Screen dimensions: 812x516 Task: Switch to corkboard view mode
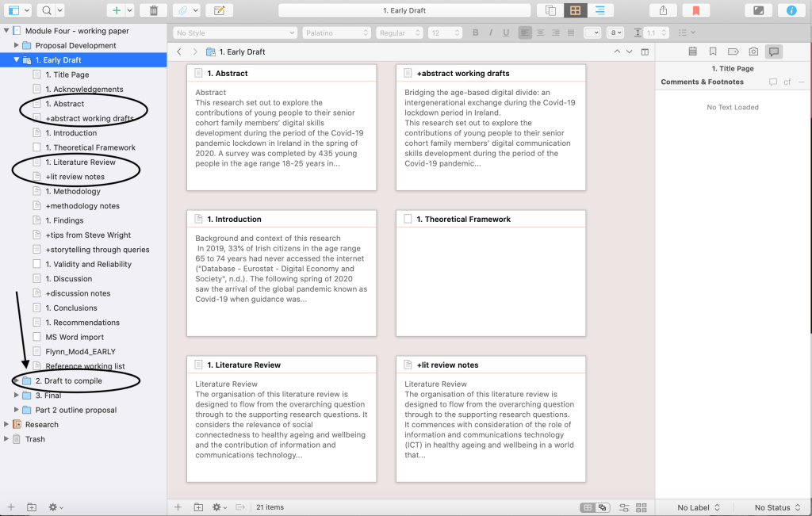(x=575, y=10)
